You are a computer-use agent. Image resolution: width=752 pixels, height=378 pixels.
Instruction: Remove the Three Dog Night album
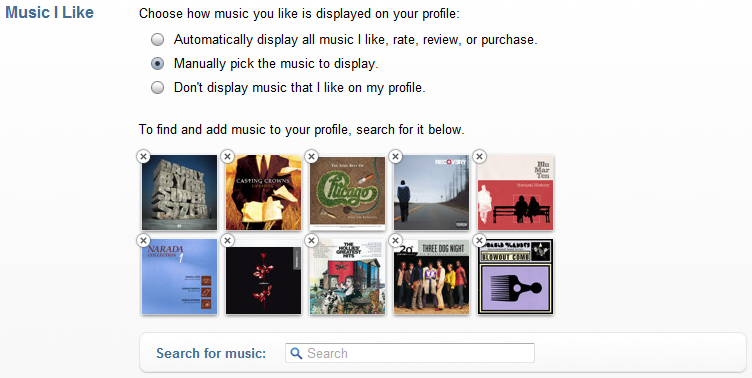[395, 240]
